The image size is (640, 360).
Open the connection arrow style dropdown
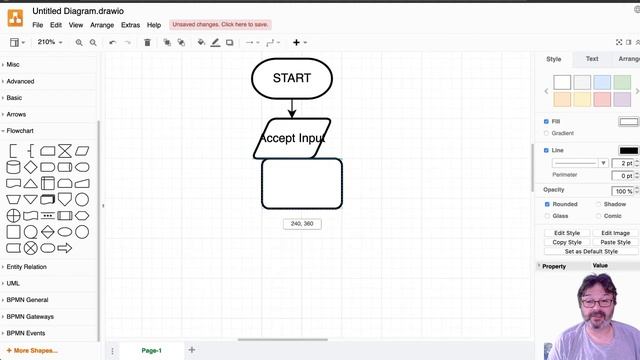(x=252, y=42)
